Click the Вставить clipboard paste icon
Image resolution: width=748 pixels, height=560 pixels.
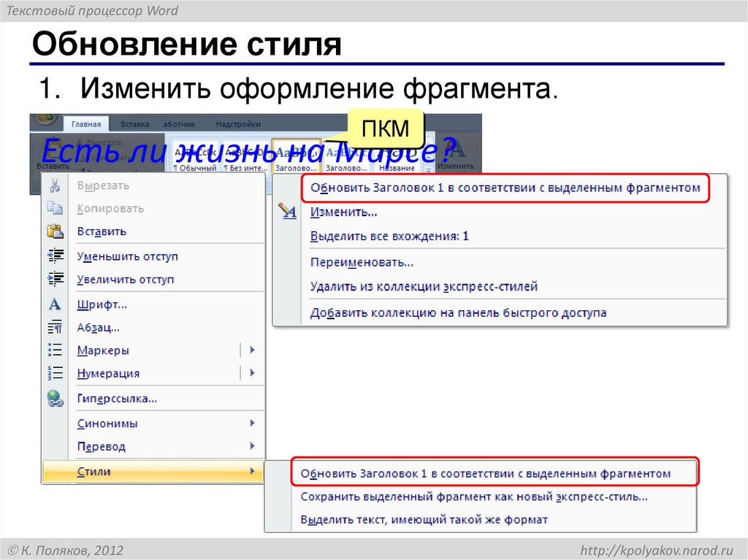(55, 231)
